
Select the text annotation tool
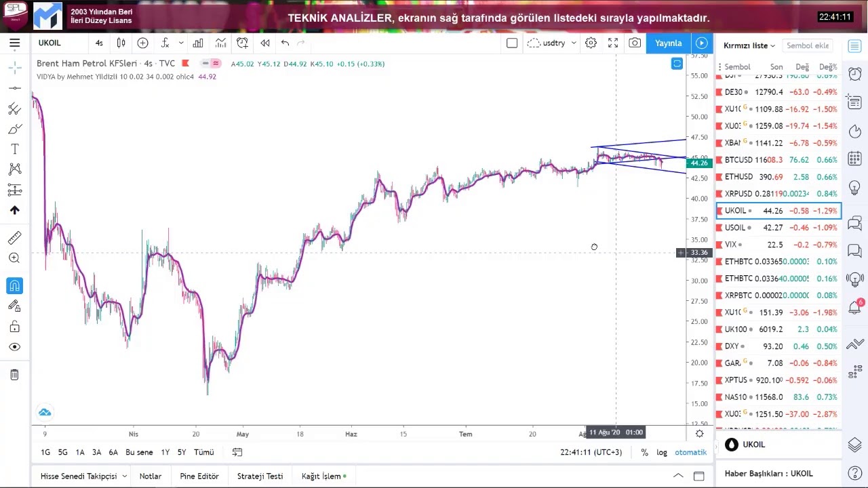pos(14,149)
